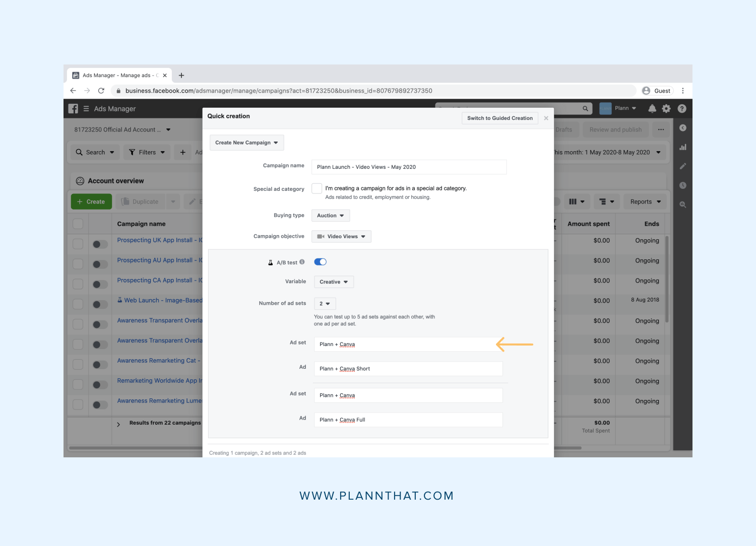756x546 pixels.
Task: Reload the page with refresh icon
Action: point(101,91)
